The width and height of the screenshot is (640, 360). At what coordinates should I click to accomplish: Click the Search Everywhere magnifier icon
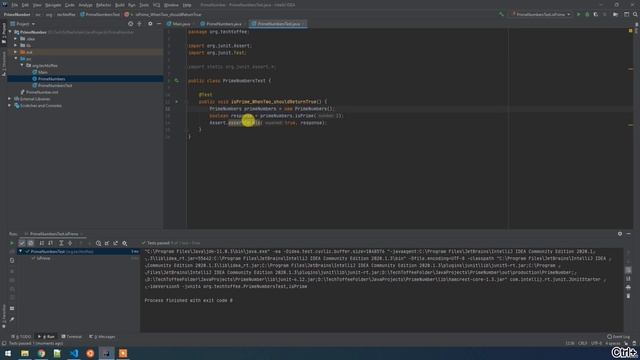click(636, 14)
